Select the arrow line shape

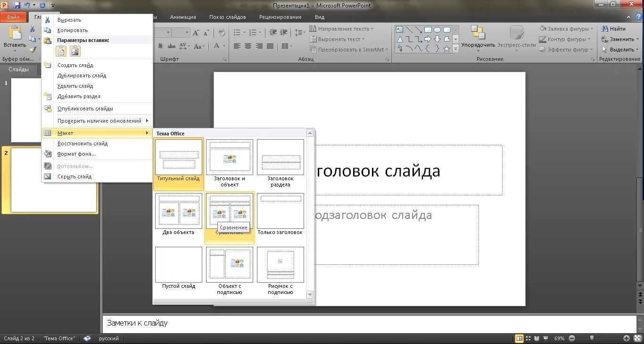418,29
